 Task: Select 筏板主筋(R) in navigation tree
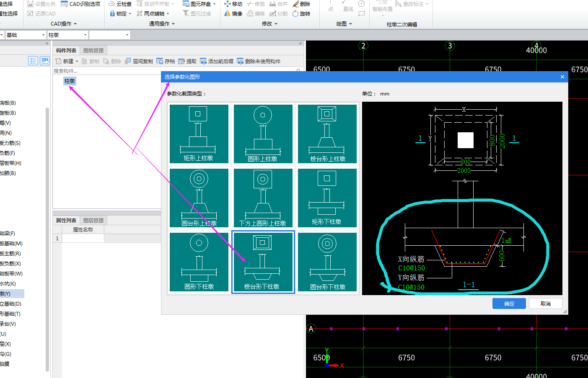(10, 254)
